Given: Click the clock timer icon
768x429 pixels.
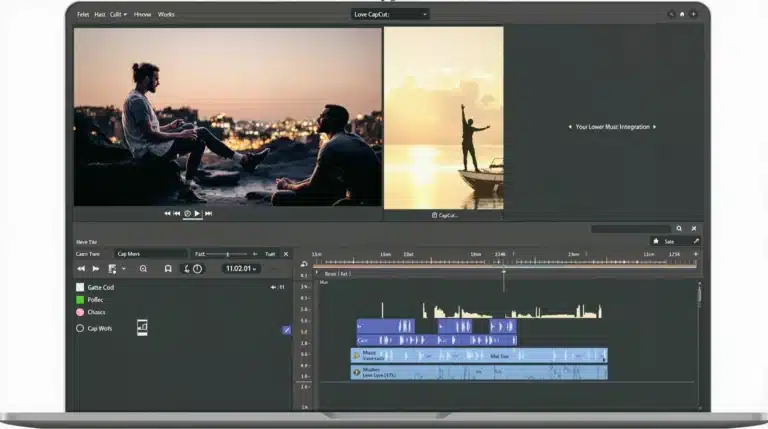Looking at the screenshot, I should [x=197, y=269].
